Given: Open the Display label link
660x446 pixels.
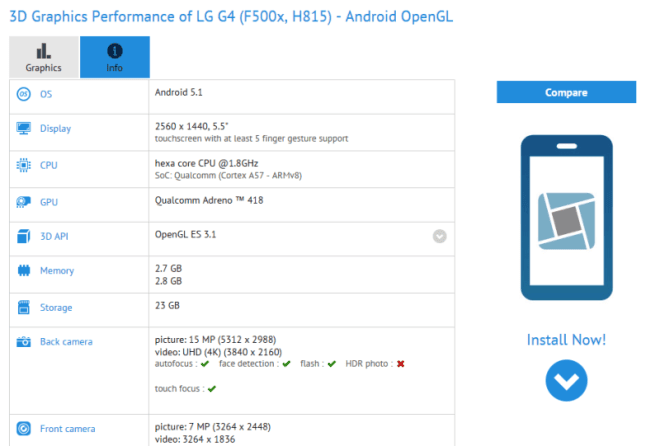Looking at the screenshot, I should tap(56, 129).
